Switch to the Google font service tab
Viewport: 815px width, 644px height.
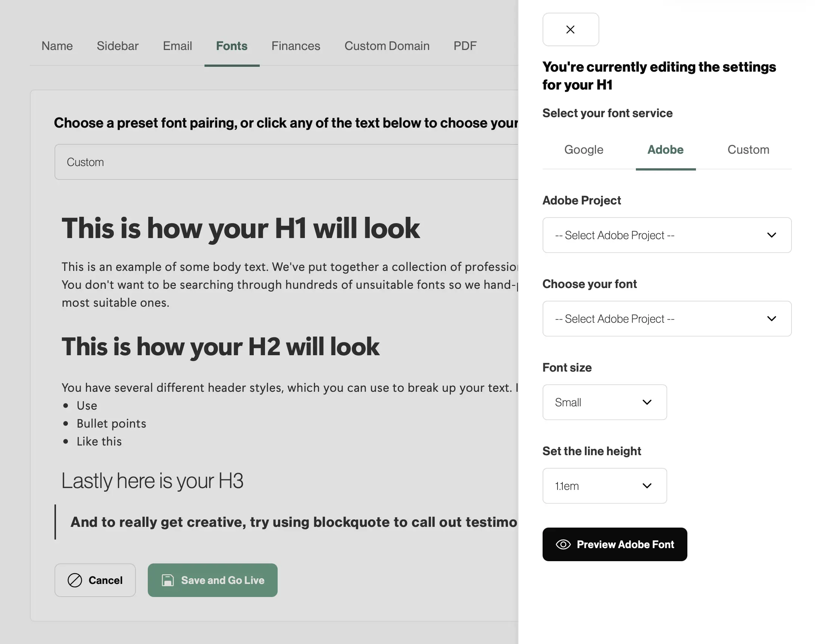point(583,150)
